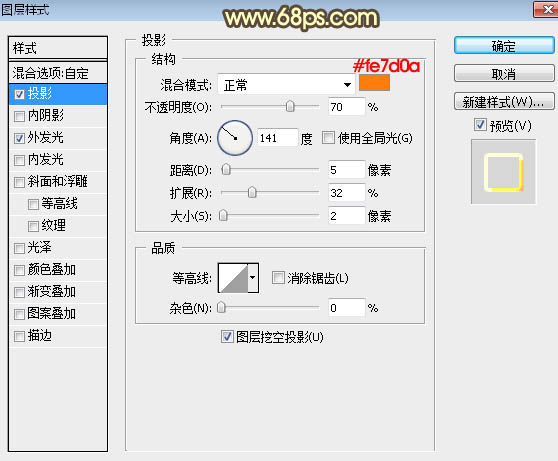Click the 不透明度 opacity slider handle
558x461 pixels.
tap(290, 106)
